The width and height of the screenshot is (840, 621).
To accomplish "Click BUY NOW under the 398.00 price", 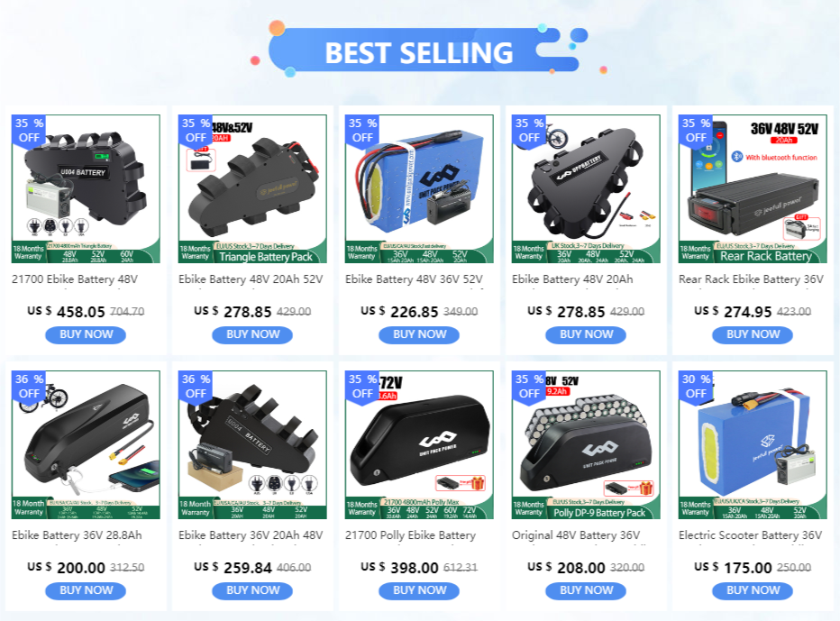I will 419,590.
